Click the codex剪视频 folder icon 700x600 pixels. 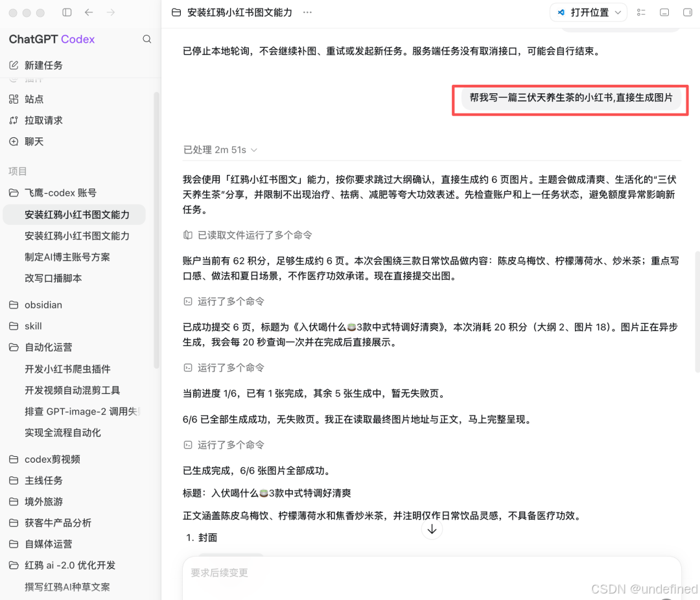14,459
